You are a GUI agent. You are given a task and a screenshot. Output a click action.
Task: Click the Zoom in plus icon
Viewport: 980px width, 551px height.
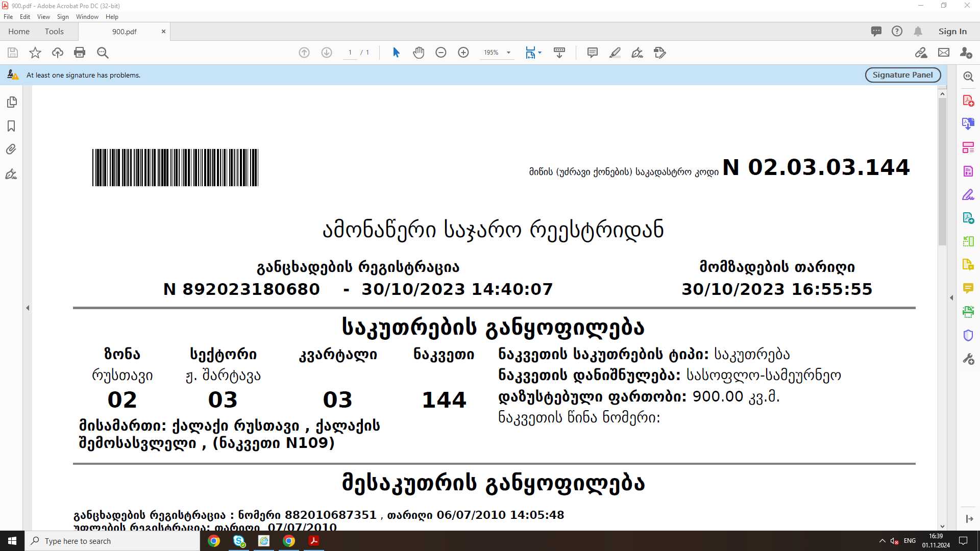pos(463,53)
